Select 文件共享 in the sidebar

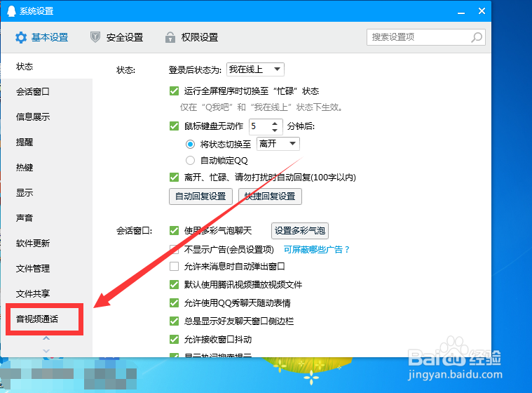pyautogui.click(x=46, y=293)
